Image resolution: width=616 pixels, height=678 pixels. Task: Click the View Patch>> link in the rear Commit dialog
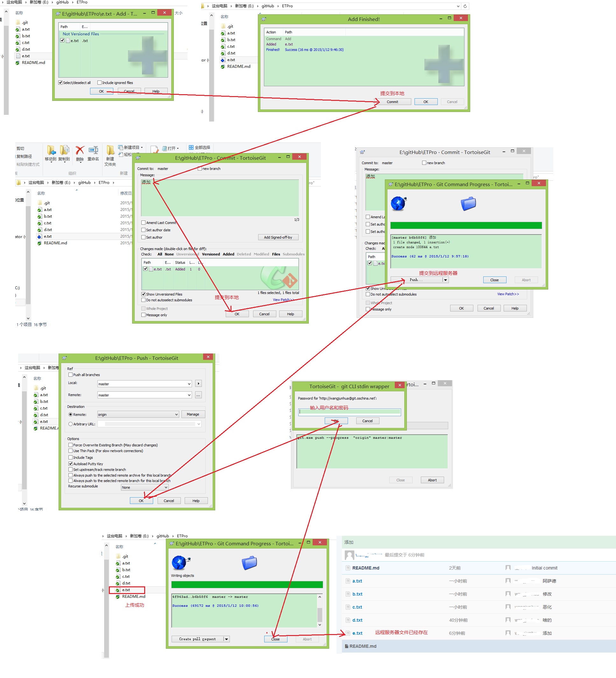(508, 294)
